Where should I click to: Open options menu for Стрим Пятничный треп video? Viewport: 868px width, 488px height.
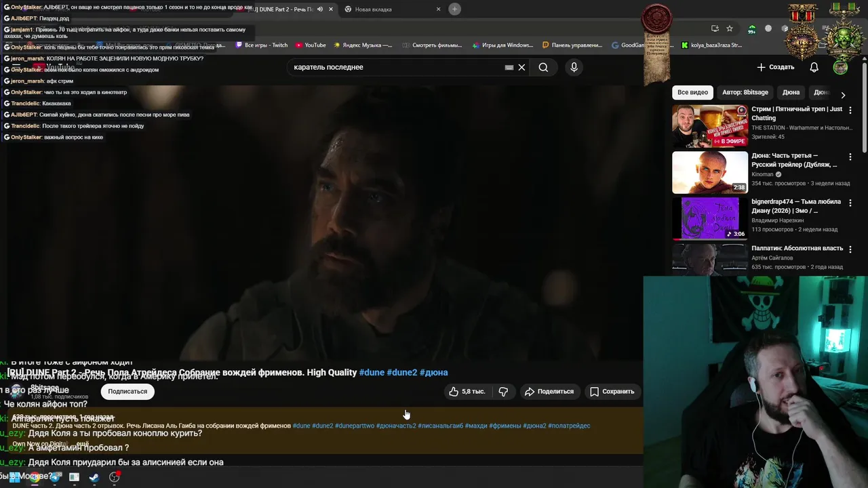tap(850, 110)
